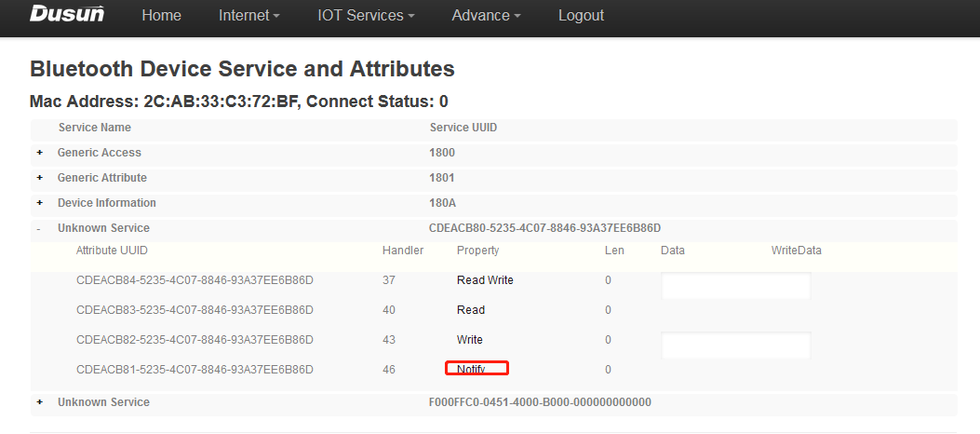Open the Internet dropdown menu
Viewport: 980px width, 434px height.
tap(249, 16)
